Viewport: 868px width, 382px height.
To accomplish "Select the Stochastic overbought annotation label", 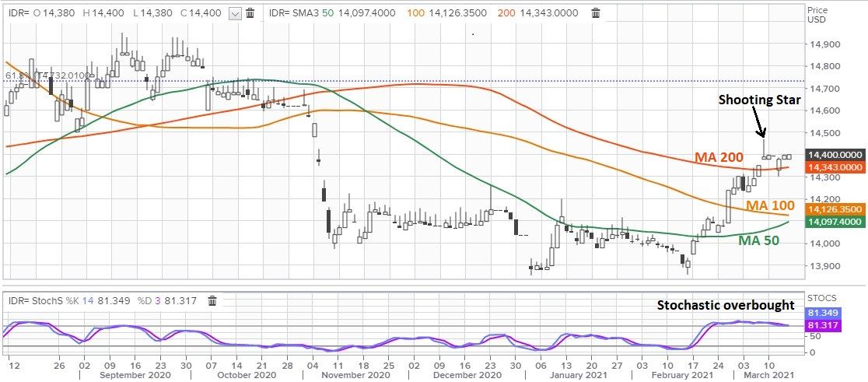I will click(x=726, y=304).
